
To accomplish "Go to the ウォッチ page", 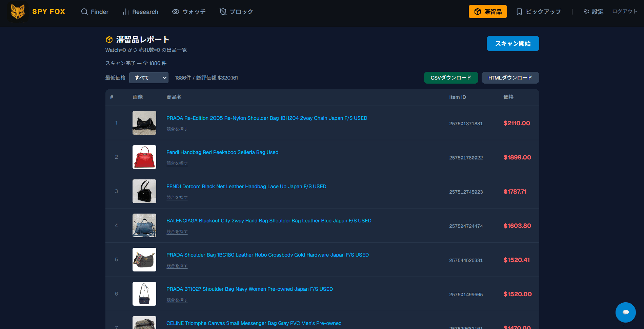I will (x=189, y=12).
